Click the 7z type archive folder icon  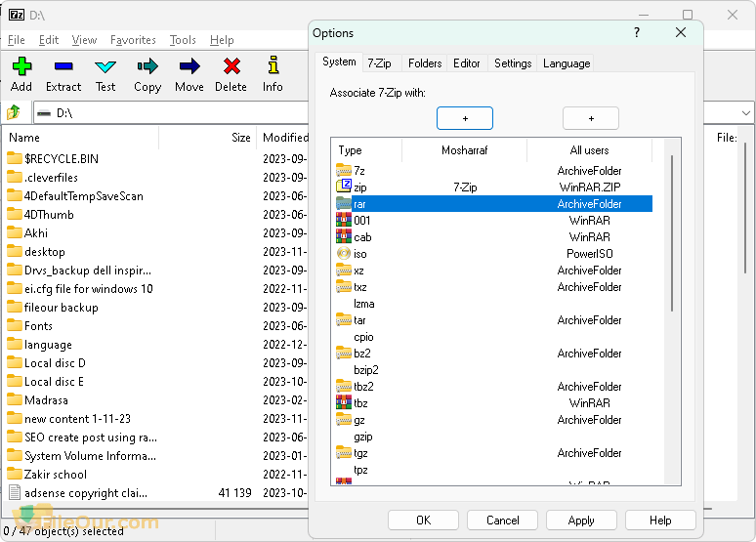343,170
